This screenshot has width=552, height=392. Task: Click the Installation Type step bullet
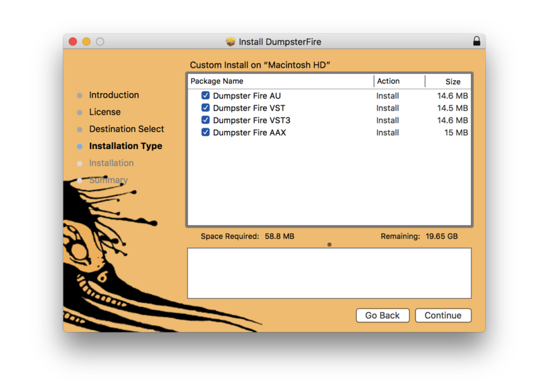80,146
